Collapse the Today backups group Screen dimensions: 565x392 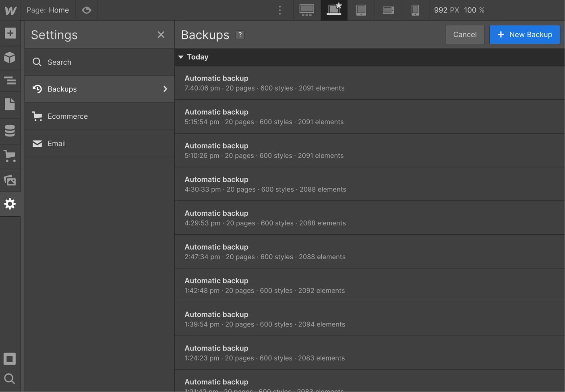[x=181, y=57]
